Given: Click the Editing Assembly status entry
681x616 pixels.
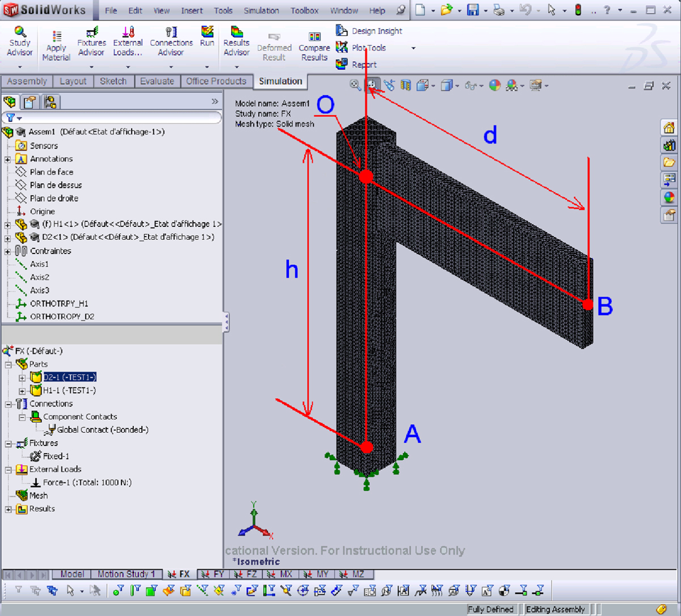Looking at the screenshot, I should (x=556, y=609).
